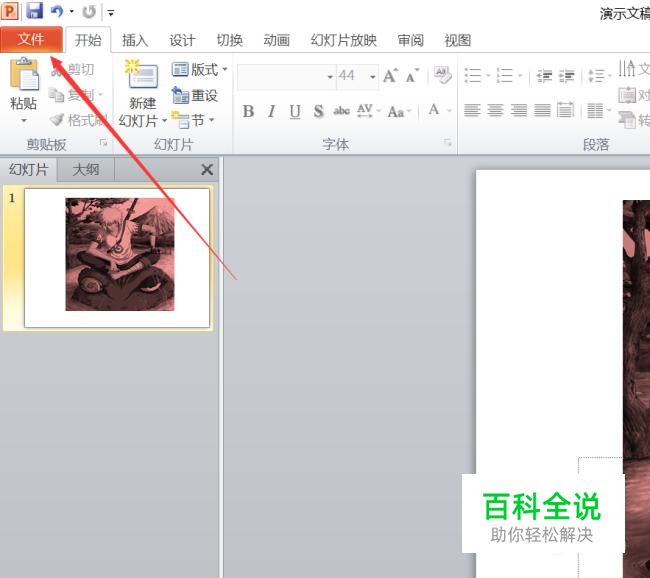The height and width of the screenshot is (578, 650).
Task: Click the decrease list level icon
Action: [x=544, y=76]
